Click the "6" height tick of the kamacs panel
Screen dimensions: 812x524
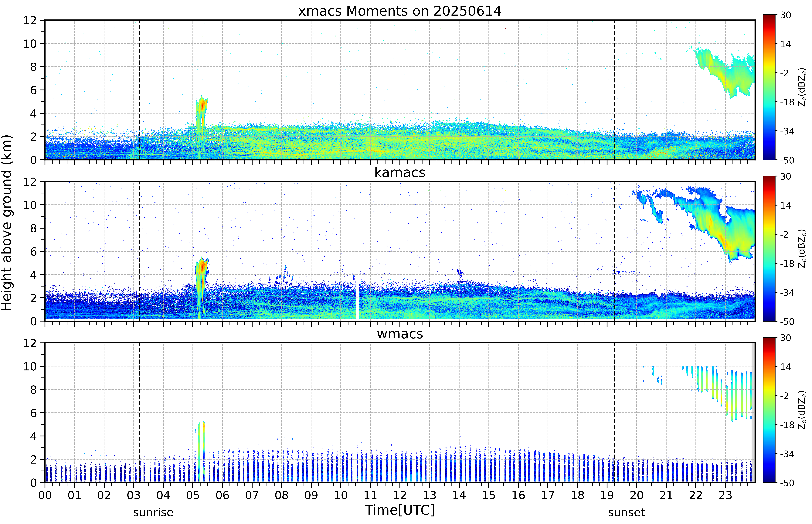(x=33, y=251)
